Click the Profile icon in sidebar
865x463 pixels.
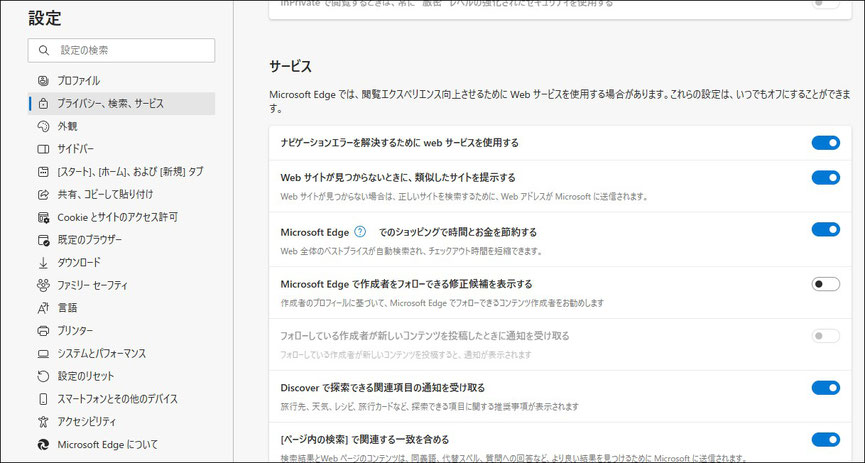pos(43,81)
